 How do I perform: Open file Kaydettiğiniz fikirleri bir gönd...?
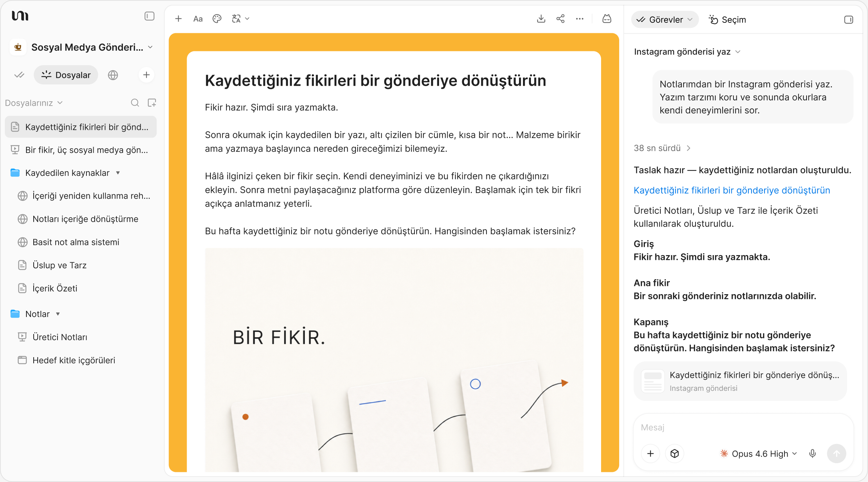tap(81, 127)
